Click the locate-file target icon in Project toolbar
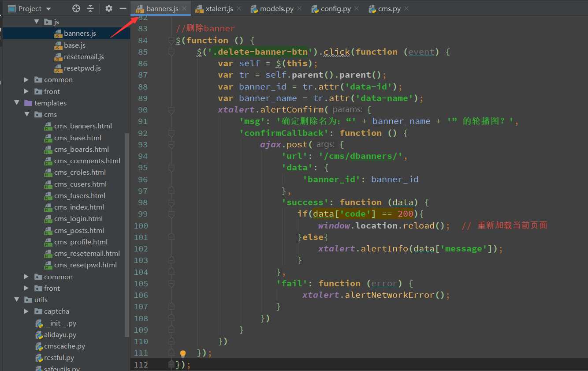This screenshot has height=371, width=588. 76,8
